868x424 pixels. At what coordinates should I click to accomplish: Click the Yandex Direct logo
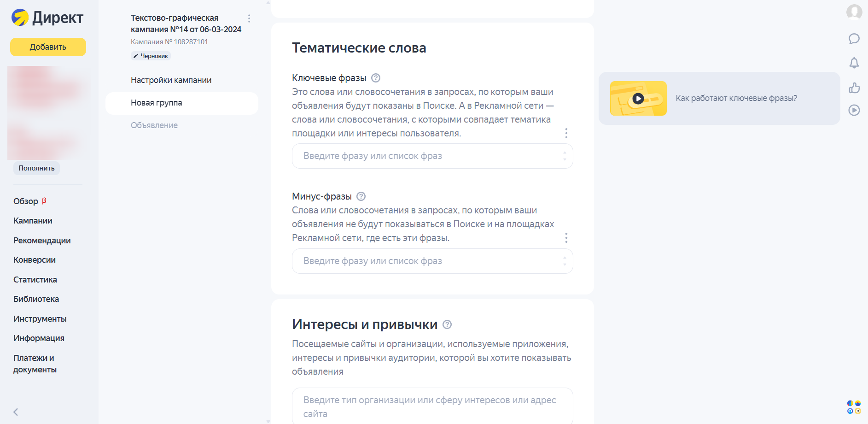pos(46,17)
